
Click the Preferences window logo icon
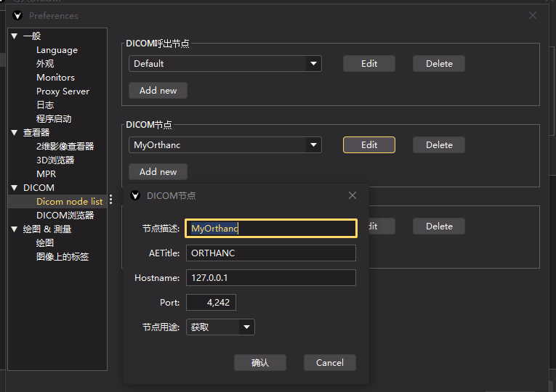pos(17,15)
